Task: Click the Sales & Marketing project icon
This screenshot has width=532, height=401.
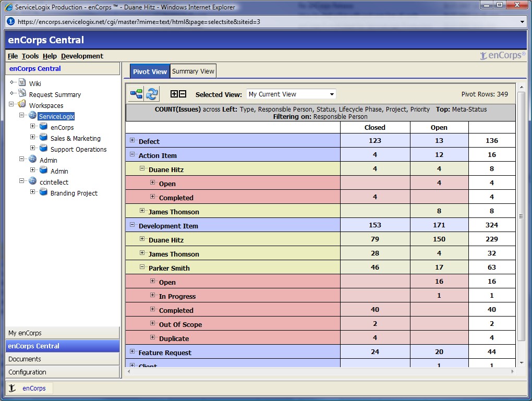Action: click(x=43, y=137)
